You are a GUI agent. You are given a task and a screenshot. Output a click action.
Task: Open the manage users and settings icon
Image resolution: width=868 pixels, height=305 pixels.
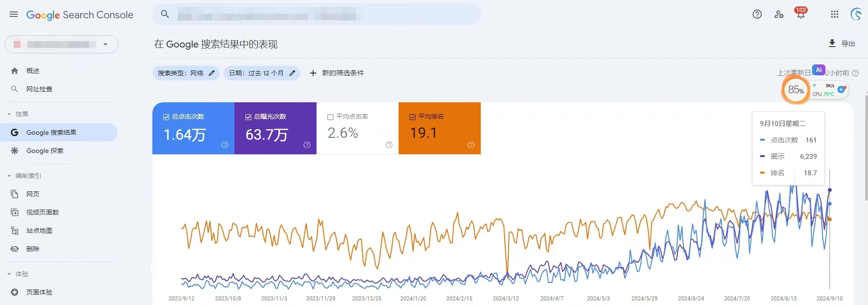pos(779,15)
